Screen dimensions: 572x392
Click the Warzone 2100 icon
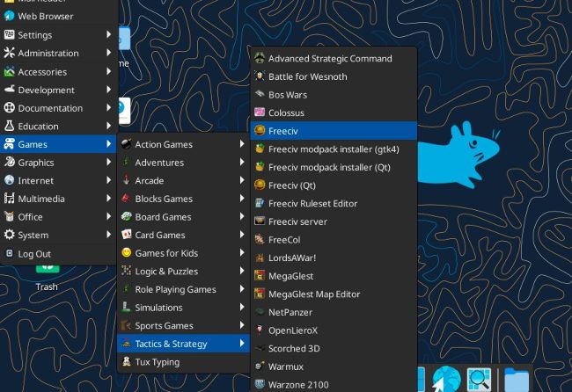(x=260, y=384)
